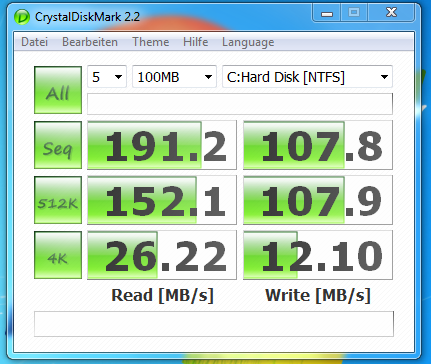The width and height of the screenshot is (431, 364).
Task: Open the Theme menu
Action: [151, 42]
